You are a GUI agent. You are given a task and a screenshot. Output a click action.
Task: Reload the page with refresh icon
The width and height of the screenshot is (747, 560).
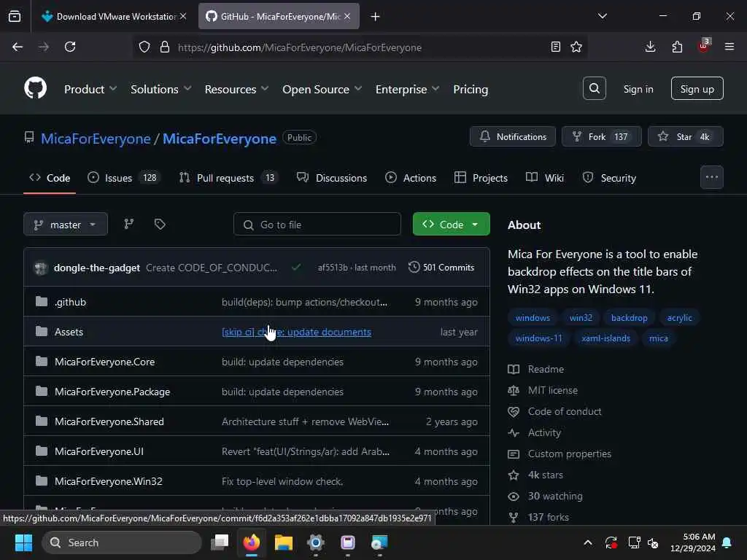[70, 47]
